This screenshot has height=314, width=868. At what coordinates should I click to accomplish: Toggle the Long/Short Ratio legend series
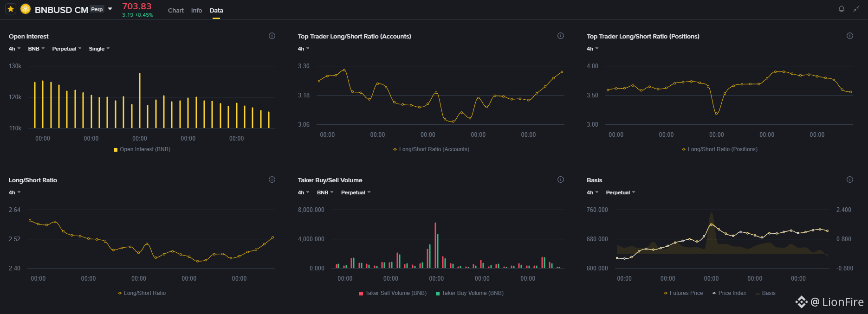(x=142, y=293)
